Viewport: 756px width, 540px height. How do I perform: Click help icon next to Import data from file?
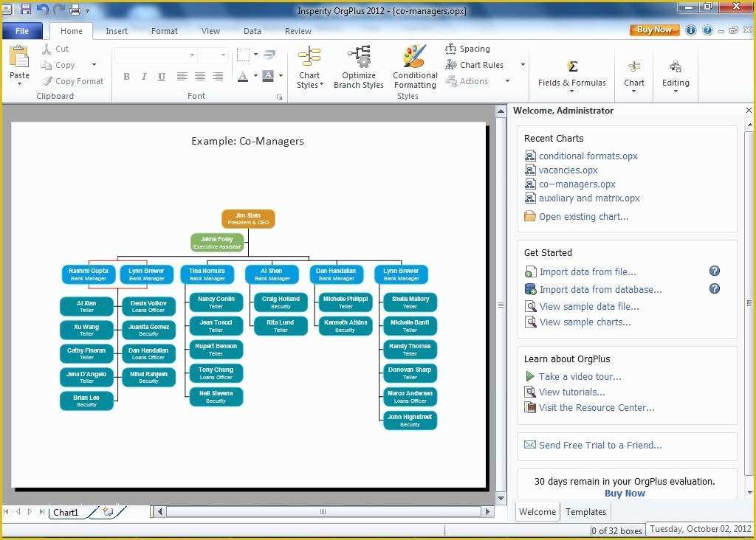(x=715, y=271)
